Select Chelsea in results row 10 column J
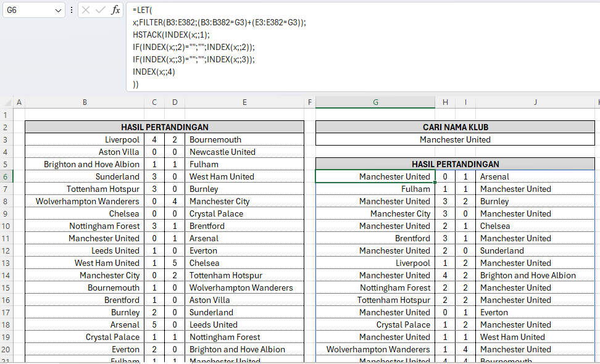Image resolution: width=600 pixels, height=364 pixels. 535,226
